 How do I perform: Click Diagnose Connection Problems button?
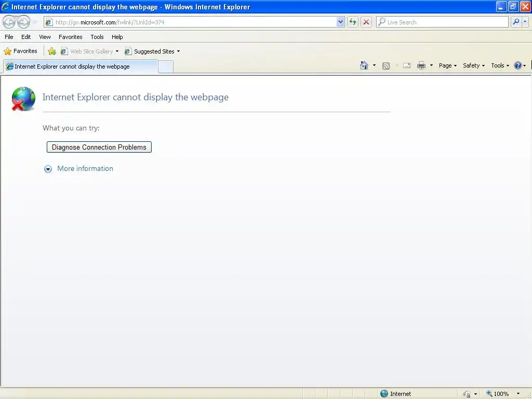point(99,147)
